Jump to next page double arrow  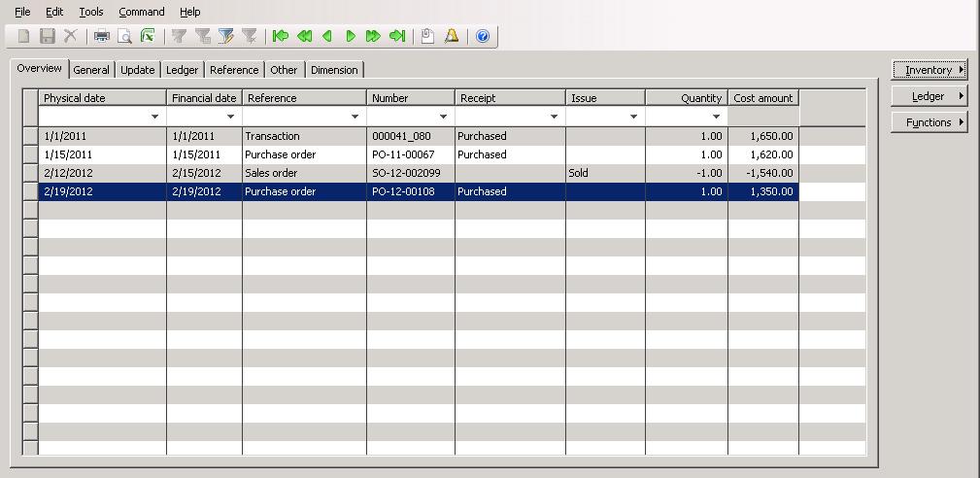[x=373, y=36]
